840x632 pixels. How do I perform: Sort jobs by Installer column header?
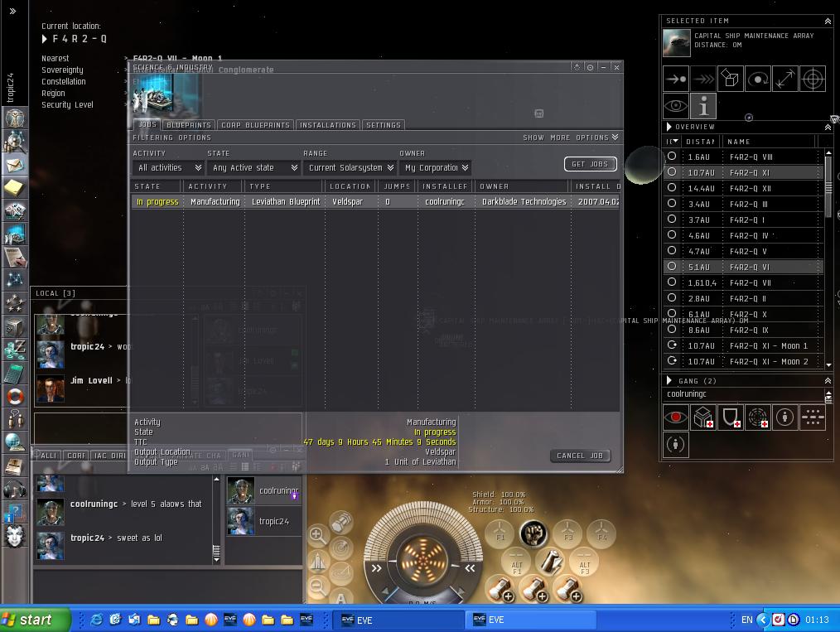pos(445,186)
